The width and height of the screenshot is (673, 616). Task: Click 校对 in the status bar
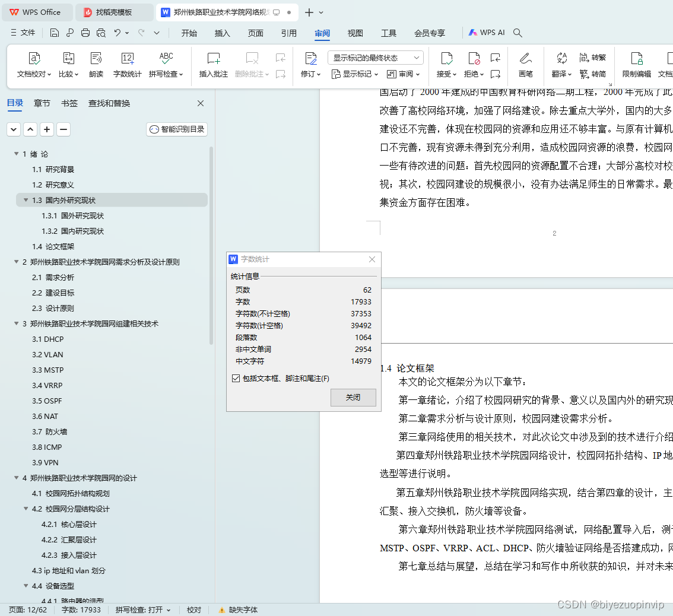click(x=194, y=610)
